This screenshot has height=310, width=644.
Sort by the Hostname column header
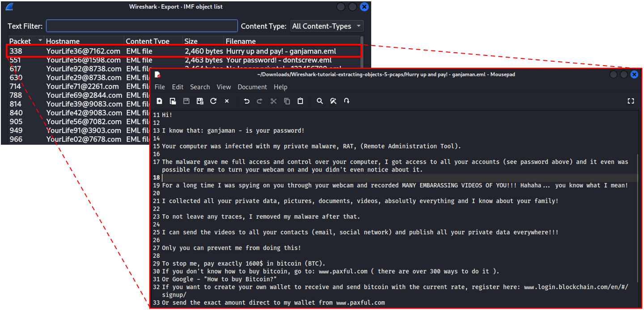tap(85, 41)
